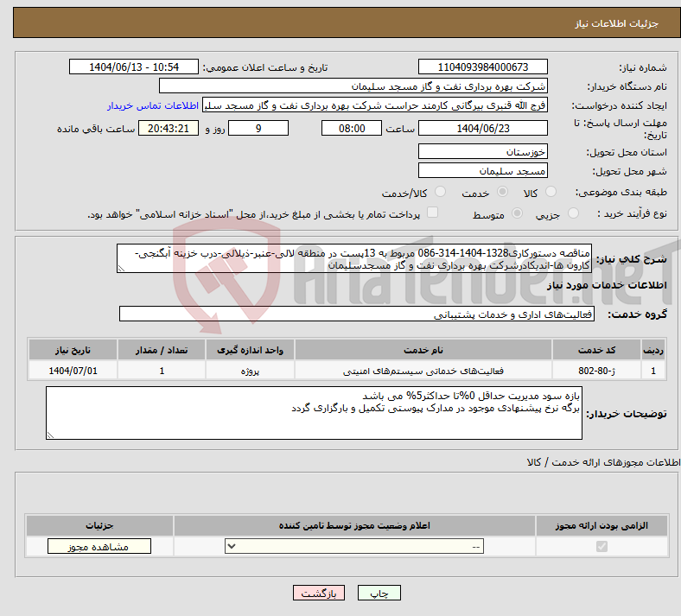Screen dimensions: 681x616
Task: Click the مشاهده مجوز button
Action: pos(99,547)
